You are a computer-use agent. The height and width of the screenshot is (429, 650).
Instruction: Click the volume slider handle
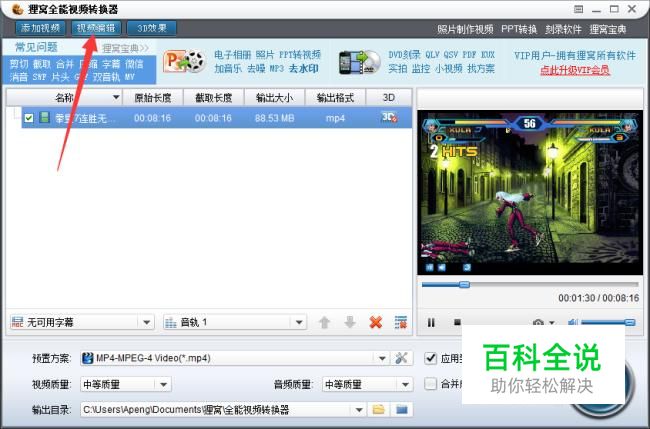click(630, 322)
